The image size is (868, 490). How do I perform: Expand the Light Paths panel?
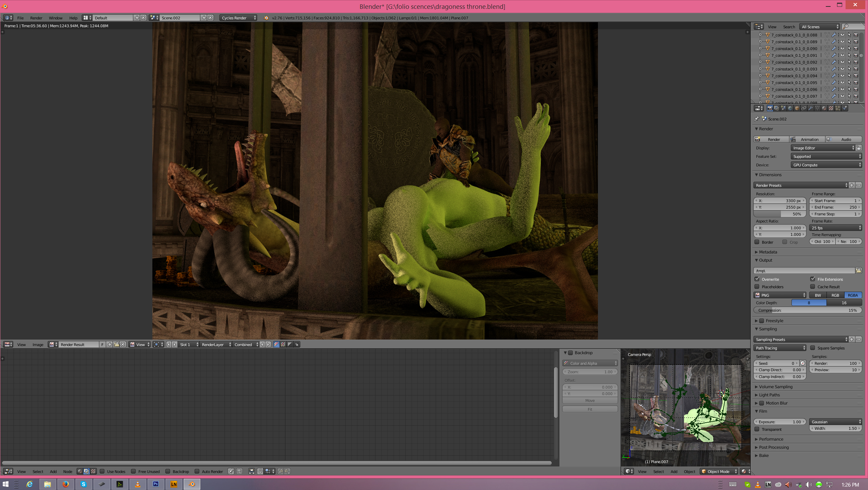[769, 395]
